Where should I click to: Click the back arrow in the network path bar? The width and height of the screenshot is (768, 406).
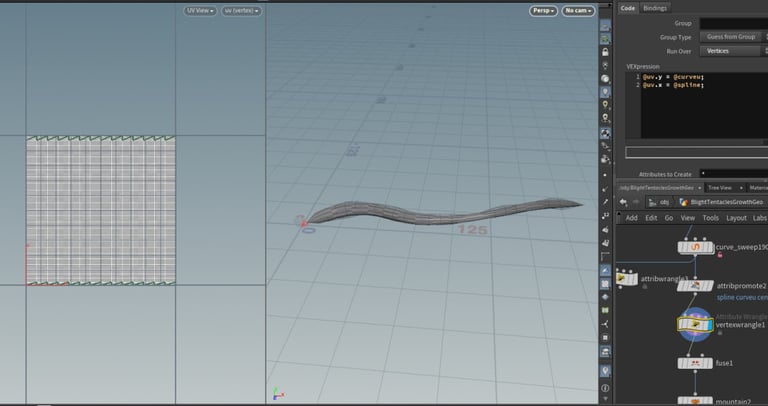[x=623, y=202]
